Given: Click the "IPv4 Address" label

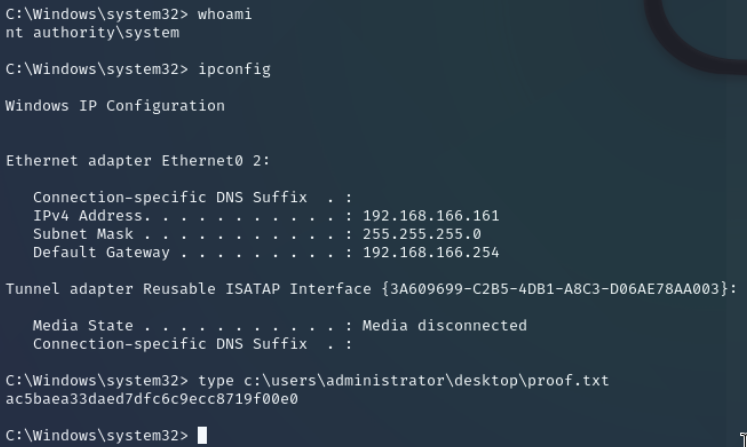Looking at the screenshot, I should click(88, 215).
